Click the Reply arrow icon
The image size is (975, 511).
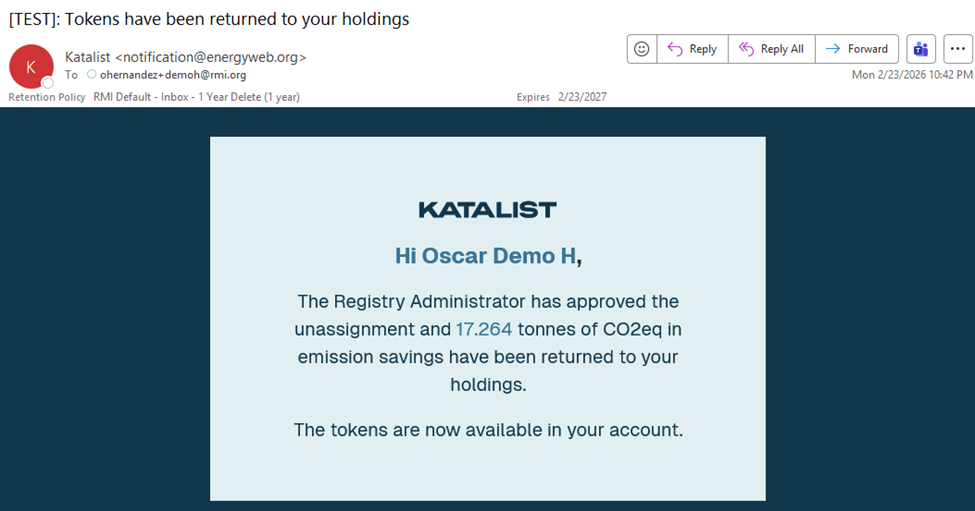(675, 49)
